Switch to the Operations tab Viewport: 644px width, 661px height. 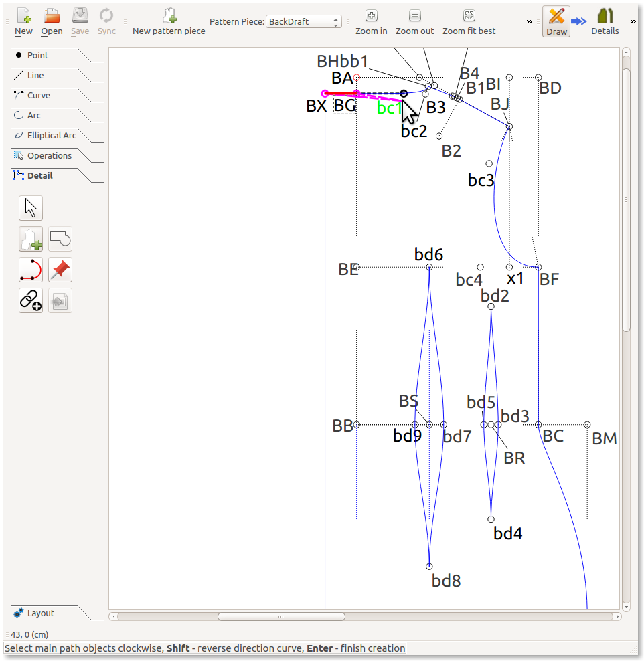point(49,156)
